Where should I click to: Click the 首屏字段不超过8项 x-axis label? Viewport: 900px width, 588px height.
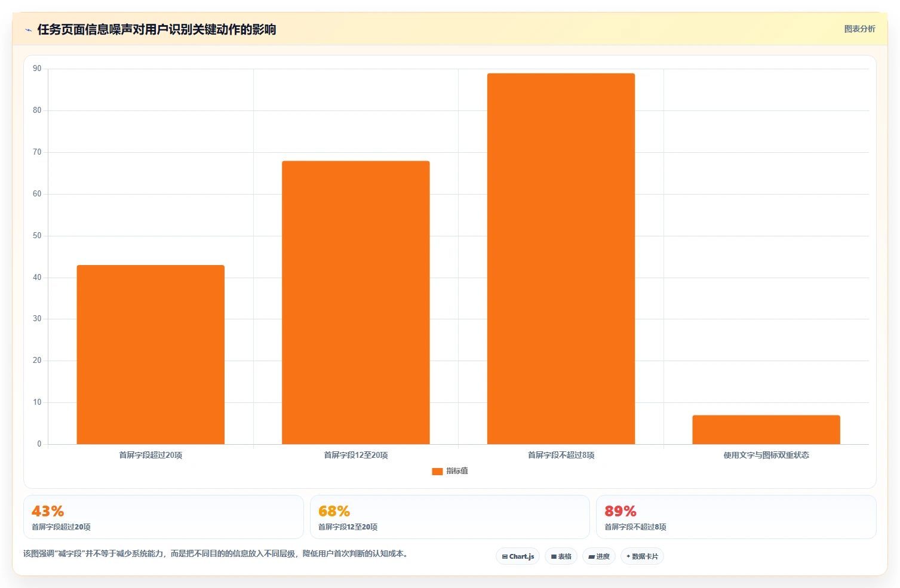561,455
